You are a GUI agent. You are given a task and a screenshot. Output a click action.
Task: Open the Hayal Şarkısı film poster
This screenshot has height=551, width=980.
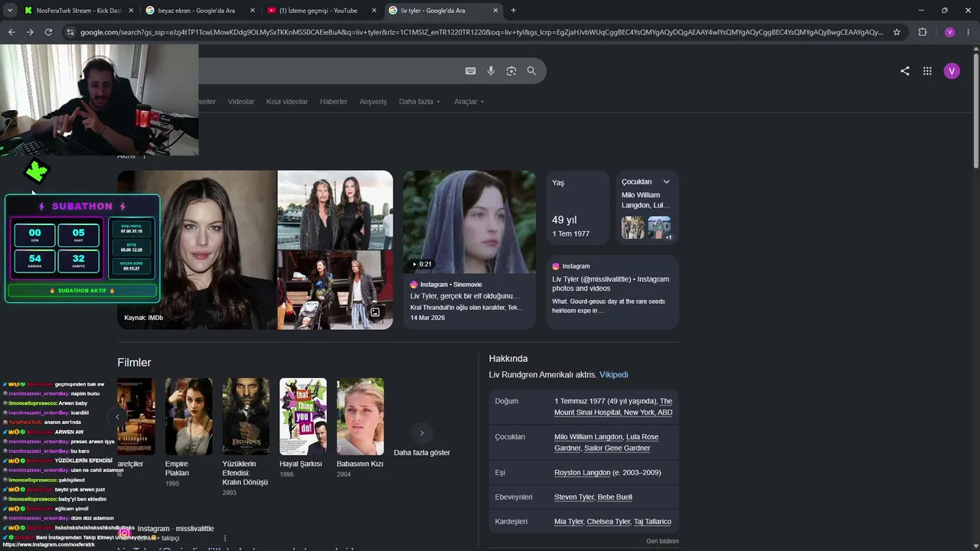(303, 416)
